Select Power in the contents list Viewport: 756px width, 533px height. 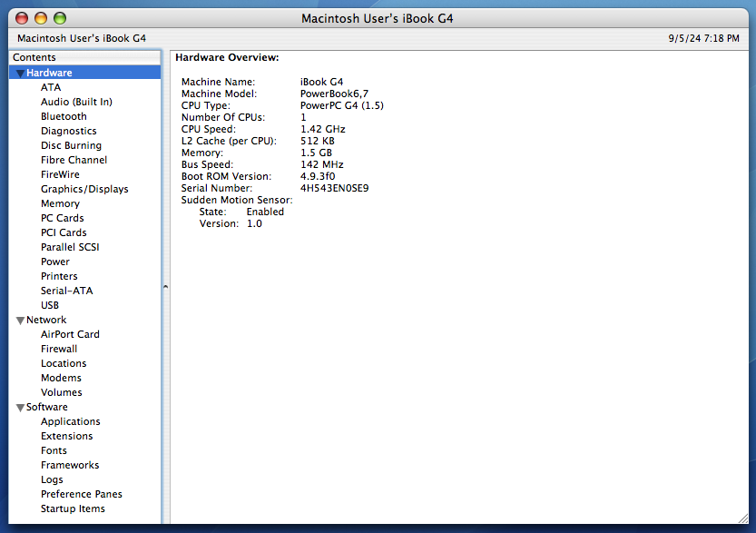(55, 262)
